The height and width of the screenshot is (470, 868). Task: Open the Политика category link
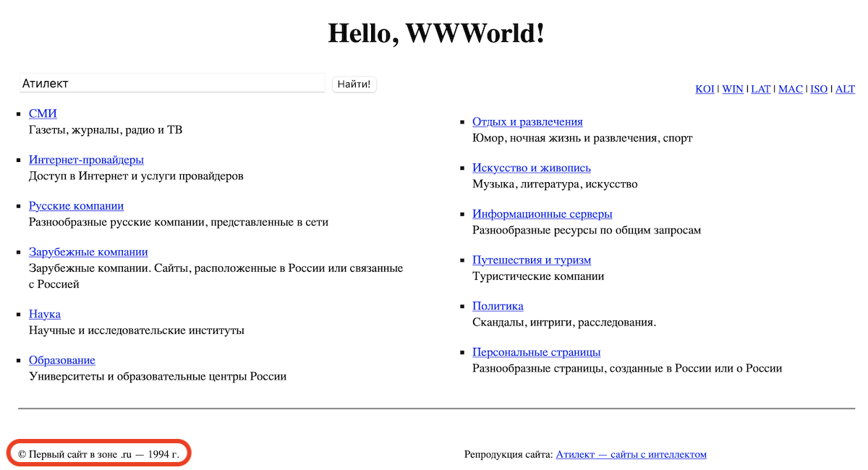point(498,306)
